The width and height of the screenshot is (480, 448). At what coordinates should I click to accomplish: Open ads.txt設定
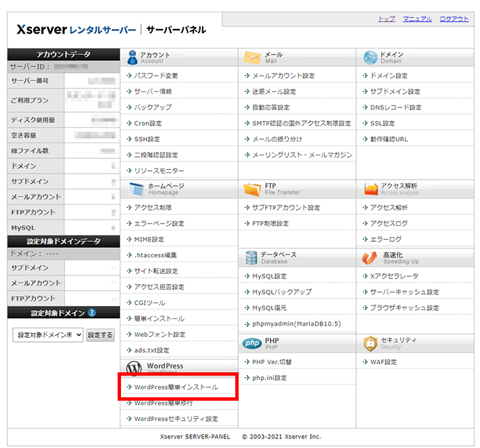click(151, 351)
